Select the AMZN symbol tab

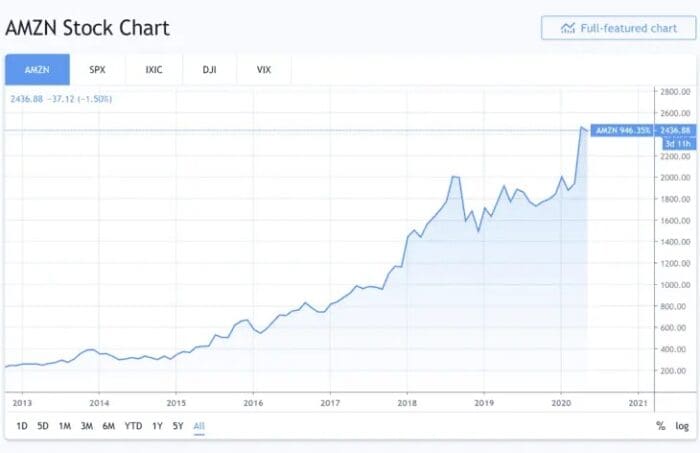coord(35,70)
